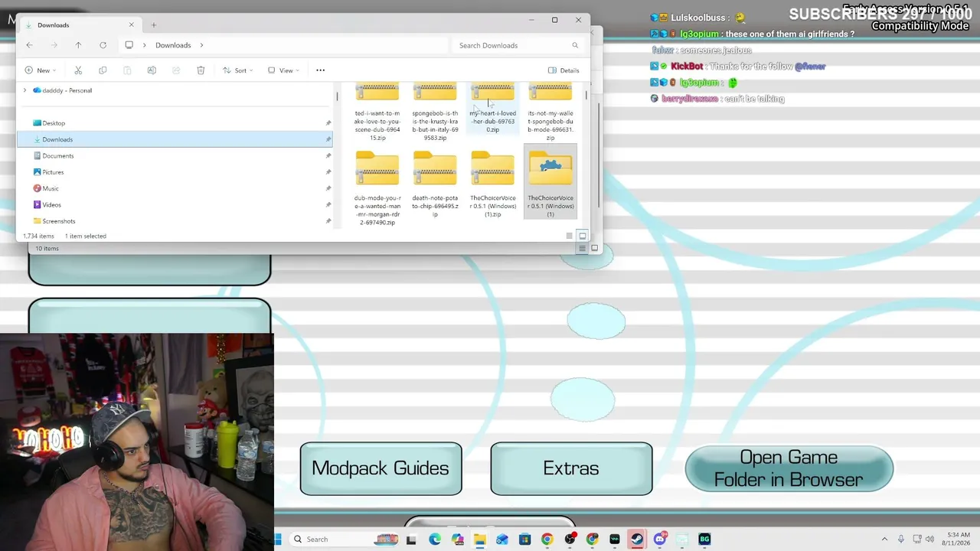
Task: Select ted-i-want-to-make-love-to-you zip file
Action: tap(377, 112)
